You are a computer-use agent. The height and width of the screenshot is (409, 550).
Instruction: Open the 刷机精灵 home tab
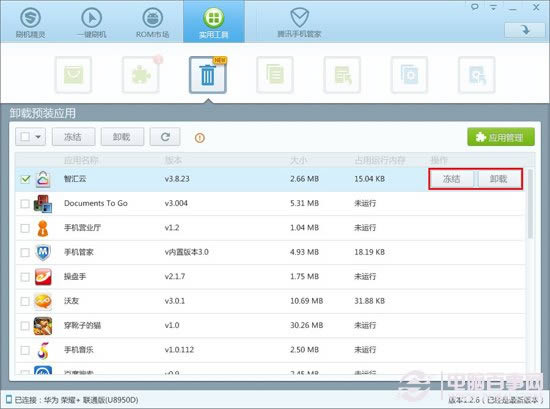(x=31, y=22)
